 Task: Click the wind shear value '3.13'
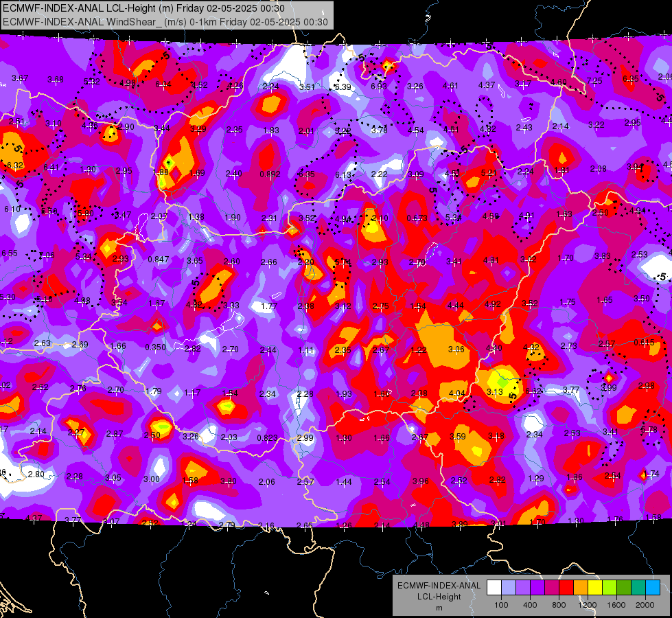click(495, 391)
